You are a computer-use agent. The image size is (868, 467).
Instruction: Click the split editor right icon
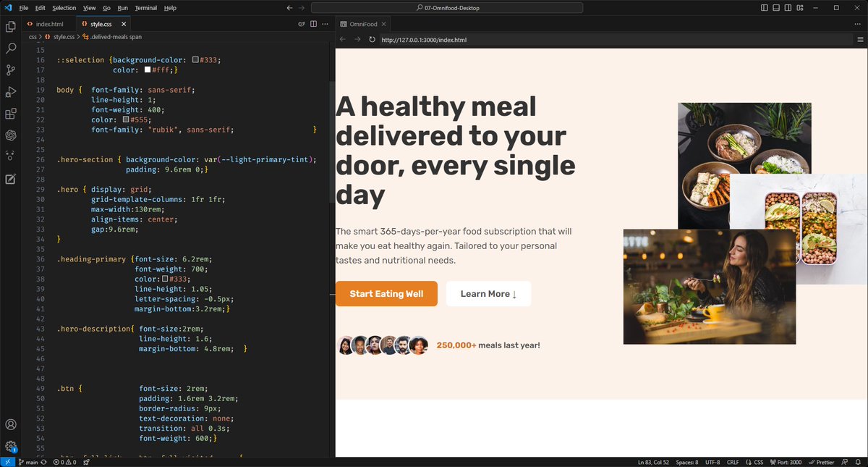[313, 24]
